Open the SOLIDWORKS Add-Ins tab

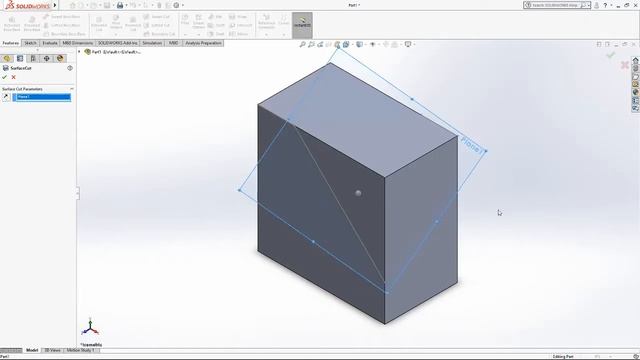click(x=118, y=43)
